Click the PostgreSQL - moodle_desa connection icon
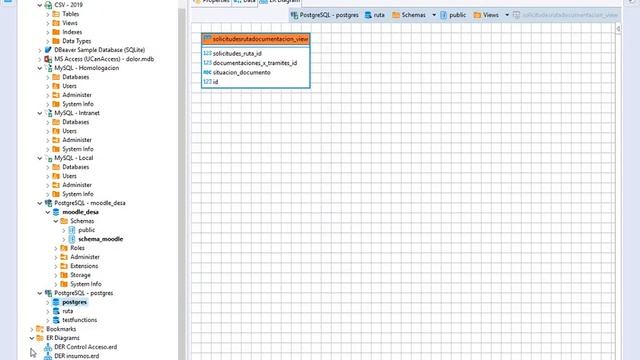The width and height of the screenshot is (640, 360). click(x=48, y=203)
